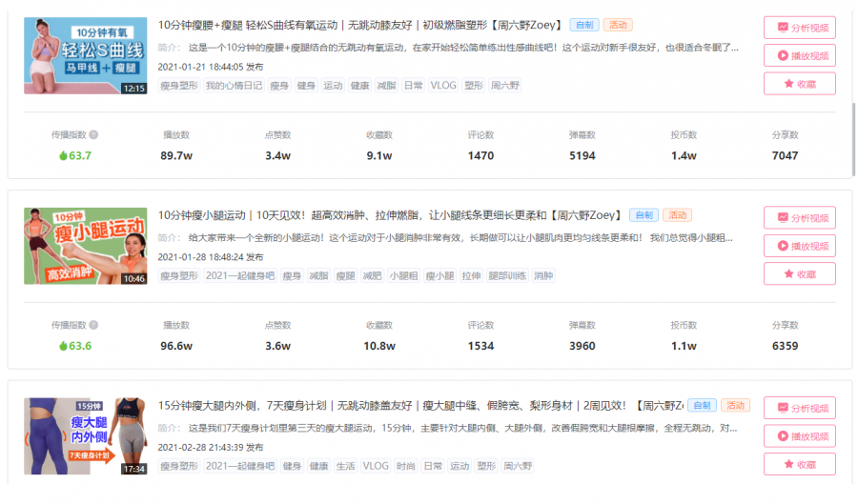Image resolution: width=858 pixels, height=504 pixels.
Task: Click 活动 badge on 瘦小腿运动 title
Action: [678, 215]
